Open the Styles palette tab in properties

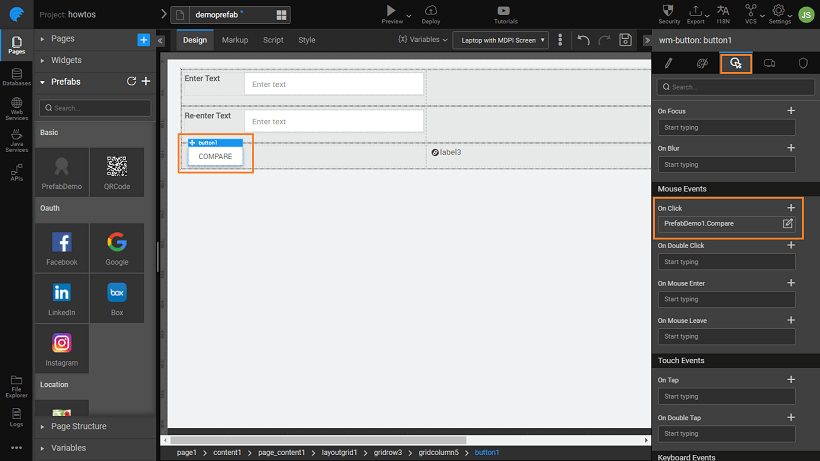(x=702, y=63)
